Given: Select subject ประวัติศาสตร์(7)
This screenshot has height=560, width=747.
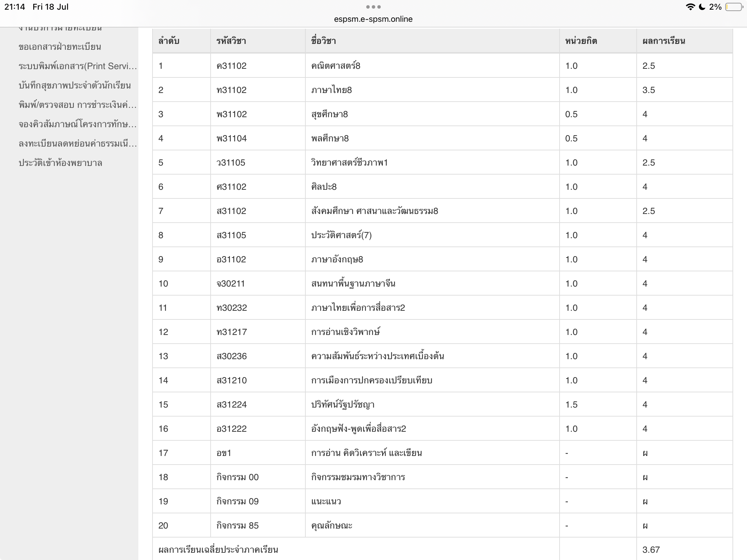Looking at the screenshot, I should point(341,235).
